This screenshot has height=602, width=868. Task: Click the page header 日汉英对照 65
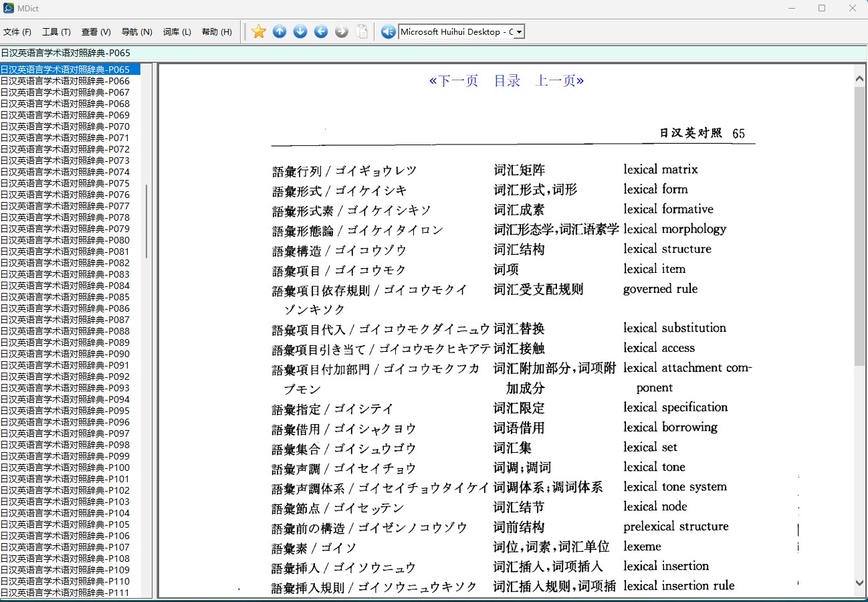(702, 133)
